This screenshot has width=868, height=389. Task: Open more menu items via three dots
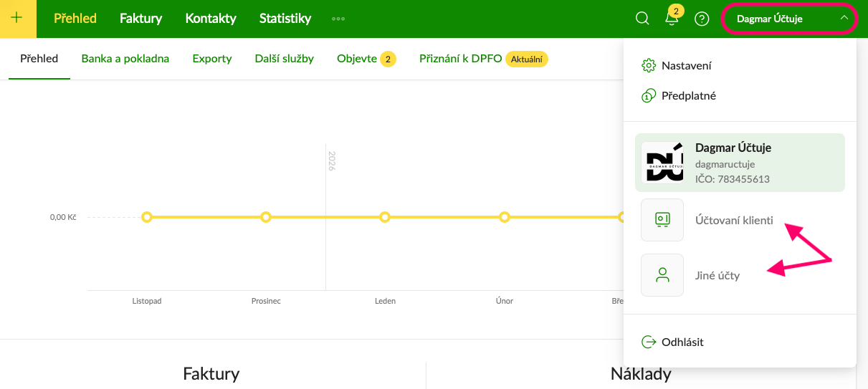[x=338, y=19]
